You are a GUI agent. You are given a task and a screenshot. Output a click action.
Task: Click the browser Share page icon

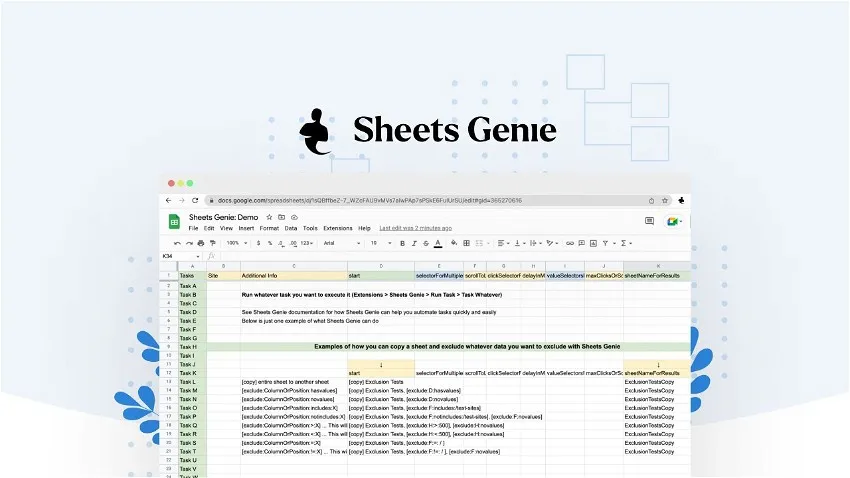pos(652,201)
